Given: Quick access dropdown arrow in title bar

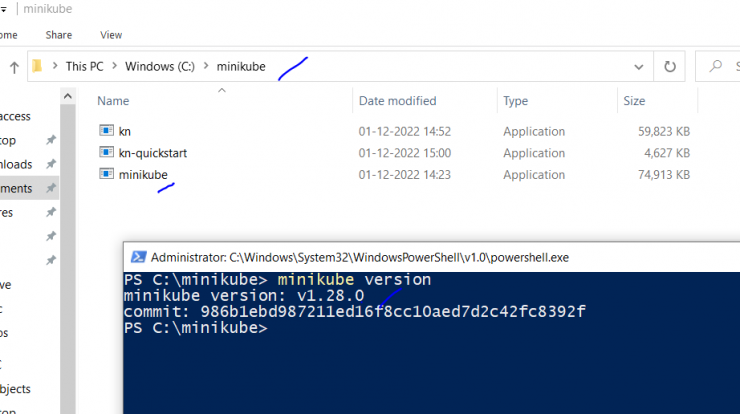Looking at the screenshot, I should click(4, 9).
